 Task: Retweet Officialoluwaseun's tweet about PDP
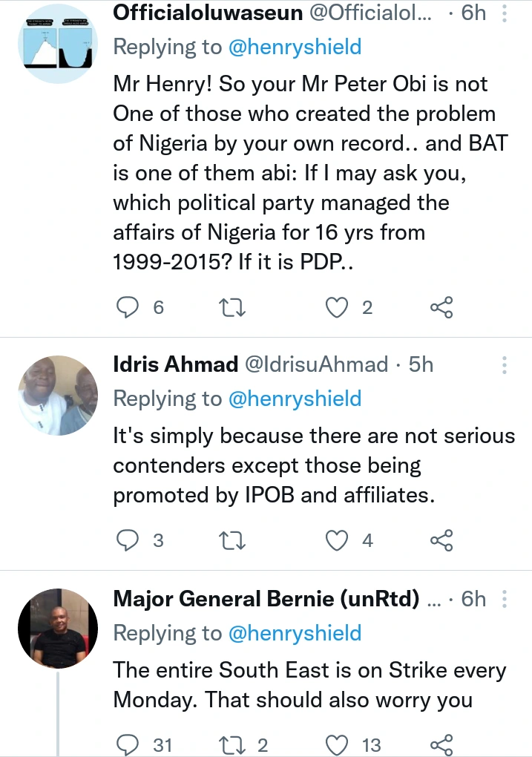[x=233, y=307]
